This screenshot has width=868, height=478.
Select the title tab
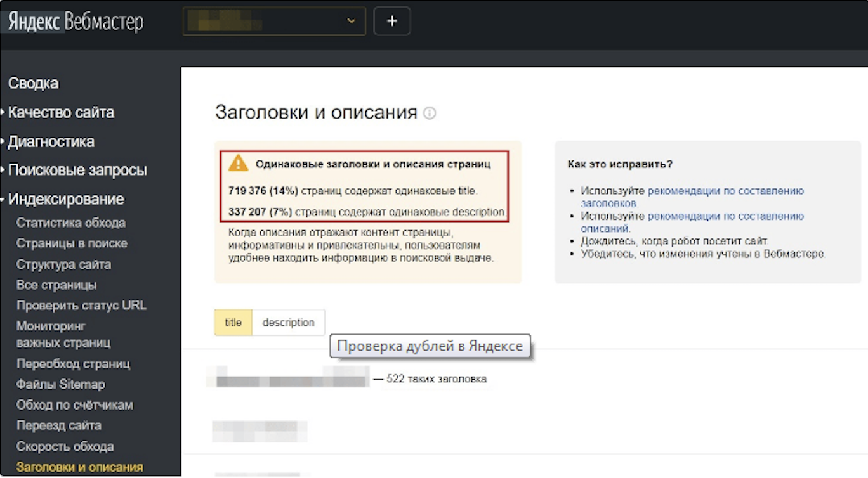pyautogui.click(x=232, y=322)
